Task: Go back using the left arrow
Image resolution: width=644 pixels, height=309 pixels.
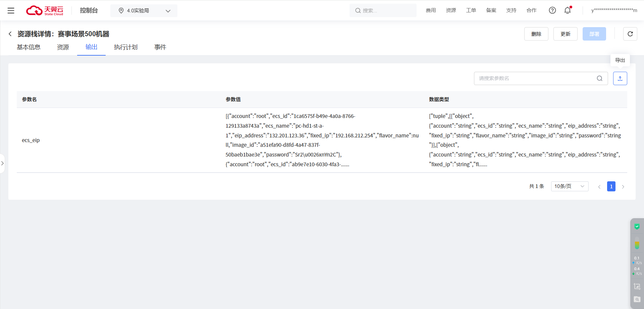Action: click(10, 34)
